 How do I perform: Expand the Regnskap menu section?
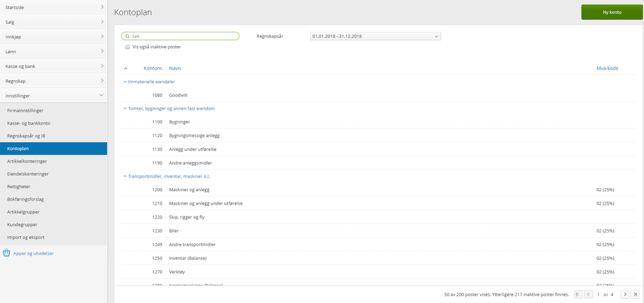(54, 81)
